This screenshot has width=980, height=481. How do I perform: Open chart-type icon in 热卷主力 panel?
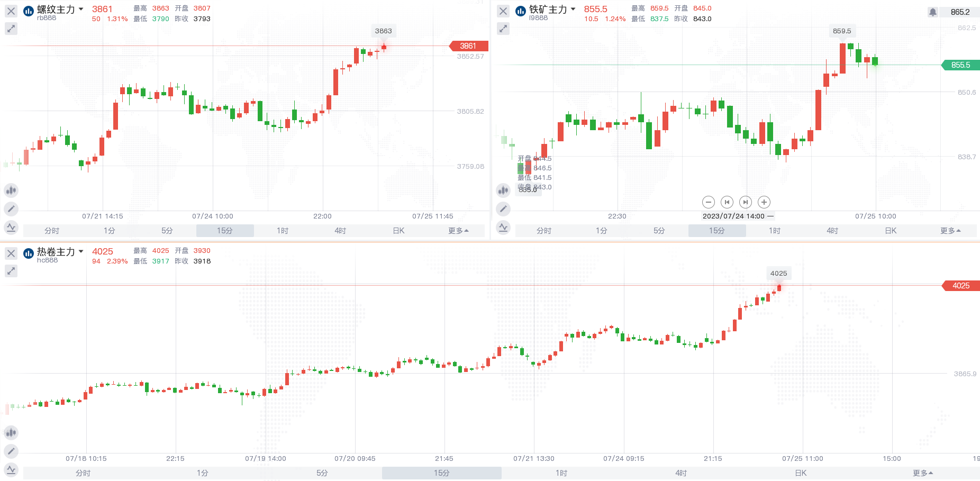pos(11,433)
